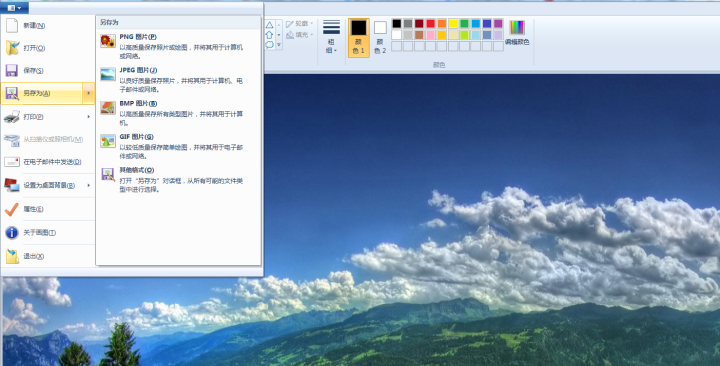The width and height of the screenshot is (720, 366).
Task: Select the rounded callout shape
Action: click(270, 45)
